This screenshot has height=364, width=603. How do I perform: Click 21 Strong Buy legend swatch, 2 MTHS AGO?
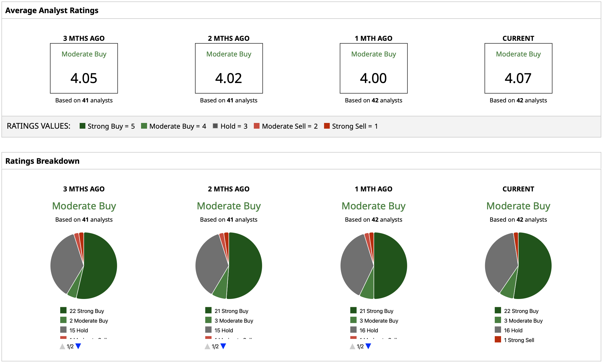[x=208, y=310]
